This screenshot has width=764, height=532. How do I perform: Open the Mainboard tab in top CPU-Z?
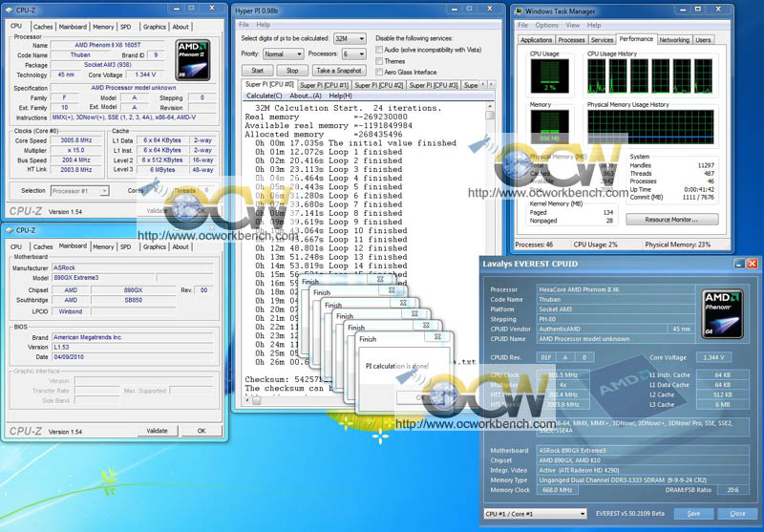(73, 27)
